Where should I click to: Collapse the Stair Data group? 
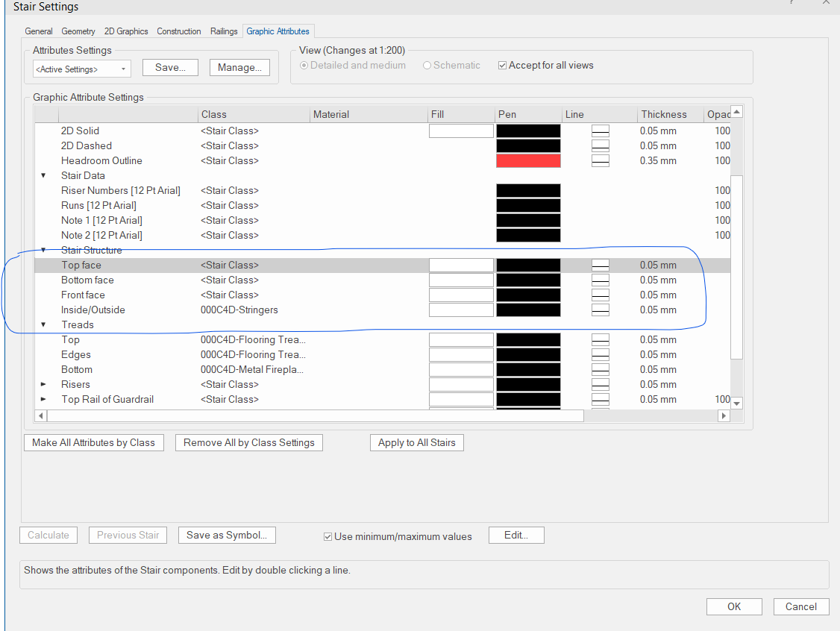click(43, 175)
